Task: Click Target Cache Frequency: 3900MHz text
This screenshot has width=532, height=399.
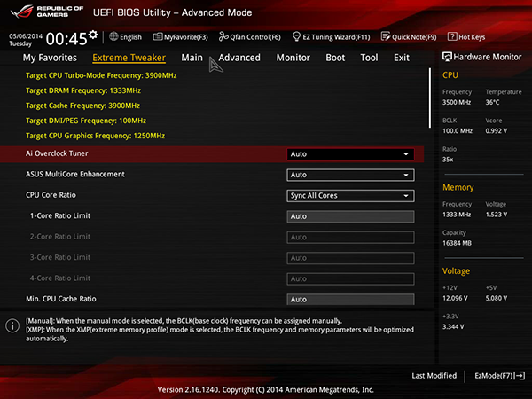Action: [x=82, y=106]
